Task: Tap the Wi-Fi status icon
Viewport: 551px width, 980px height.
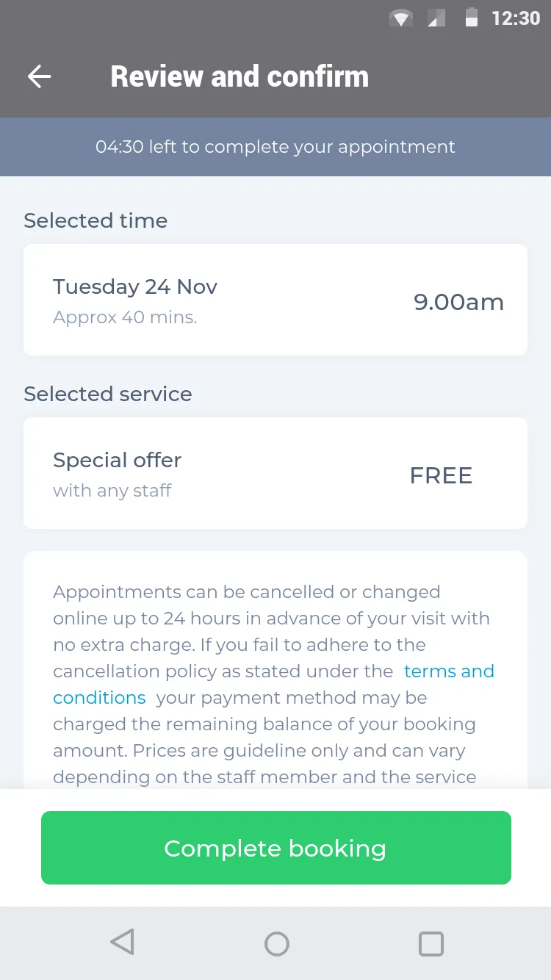Action: pyautogui.click(x=400, y=18)
